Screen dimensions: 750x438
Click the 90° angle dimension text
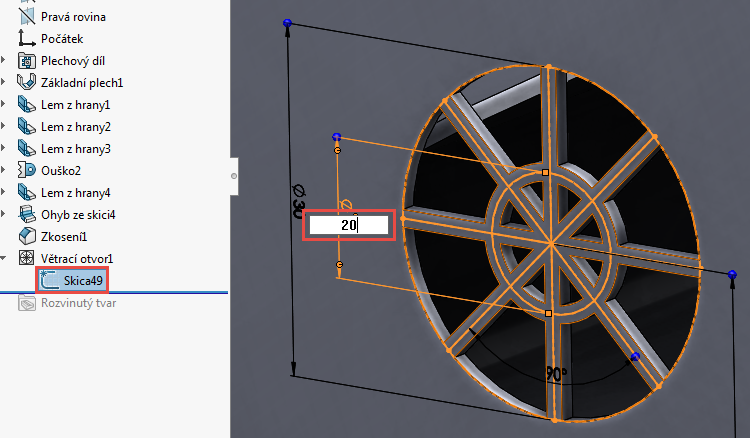[556, 373]
